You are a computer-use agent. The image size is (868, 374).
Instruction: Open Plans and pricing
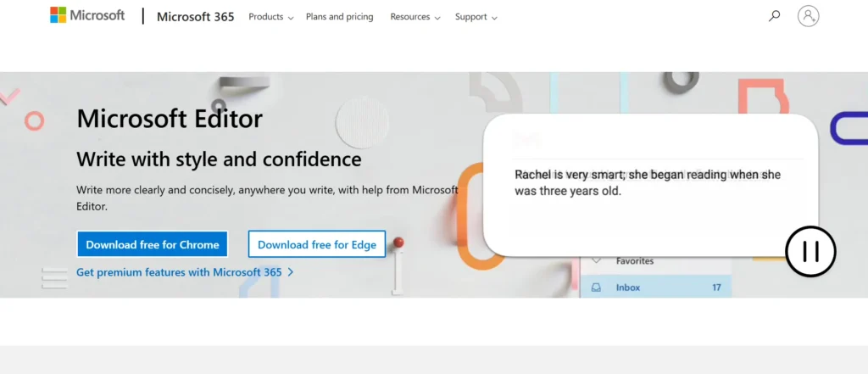339,17
